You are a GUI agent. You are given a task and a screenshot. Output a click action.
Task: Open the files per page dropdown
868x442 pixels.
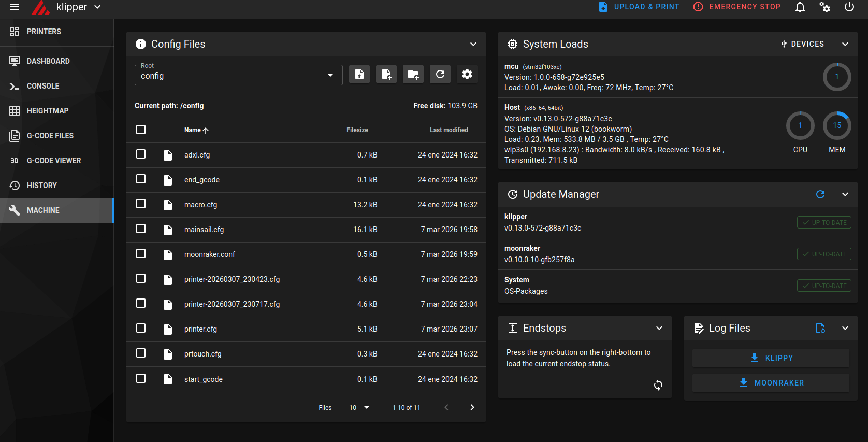(x=360, y=408)
